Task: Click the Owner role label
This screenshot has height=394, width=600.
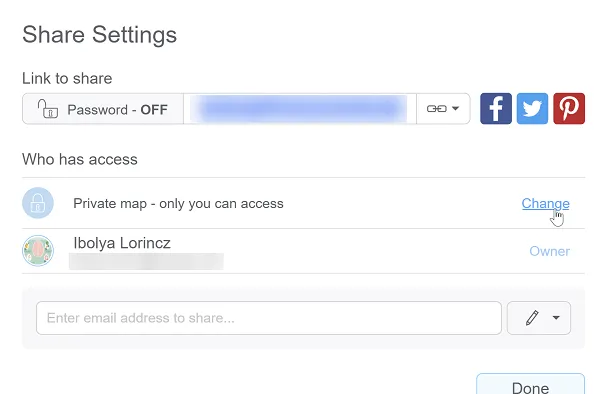Action: (x=549, y=251)
